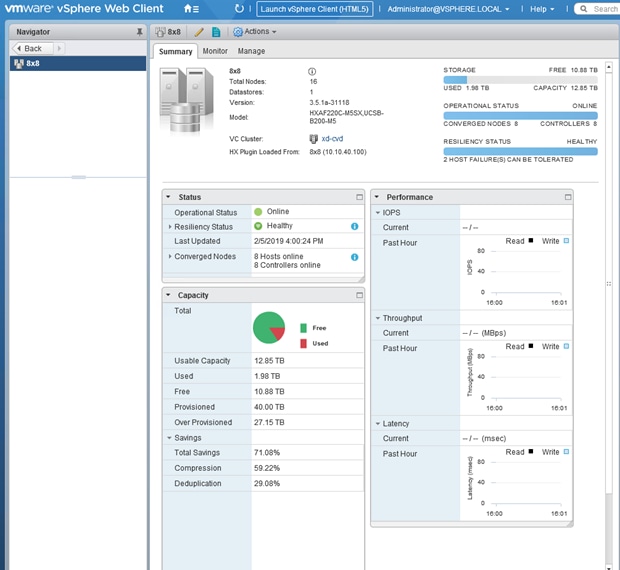The image size is (620, 570).
Task: Switch to the Manage tab
Action: click(251, 51)
